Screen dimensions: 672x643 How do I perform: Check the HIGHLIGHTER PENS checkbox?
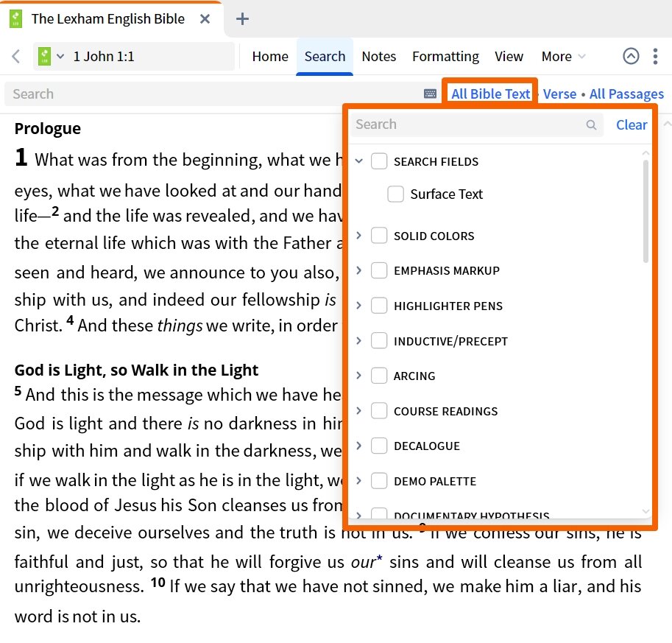(x=379, y=306)
